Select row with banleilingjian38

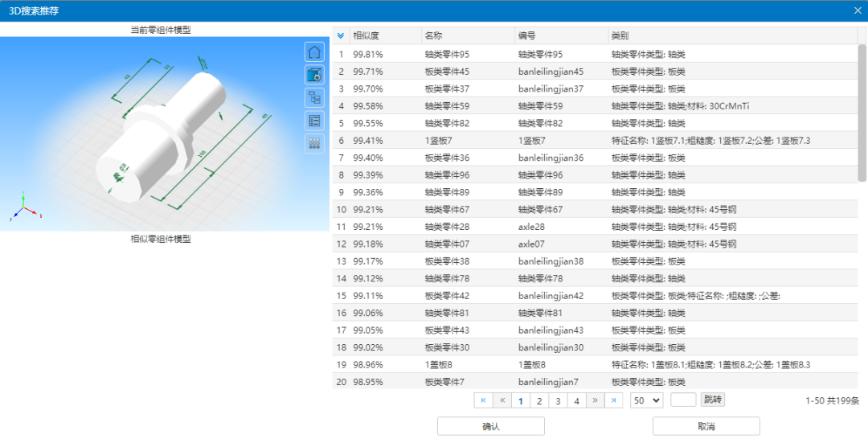click(x=595, y=261)
